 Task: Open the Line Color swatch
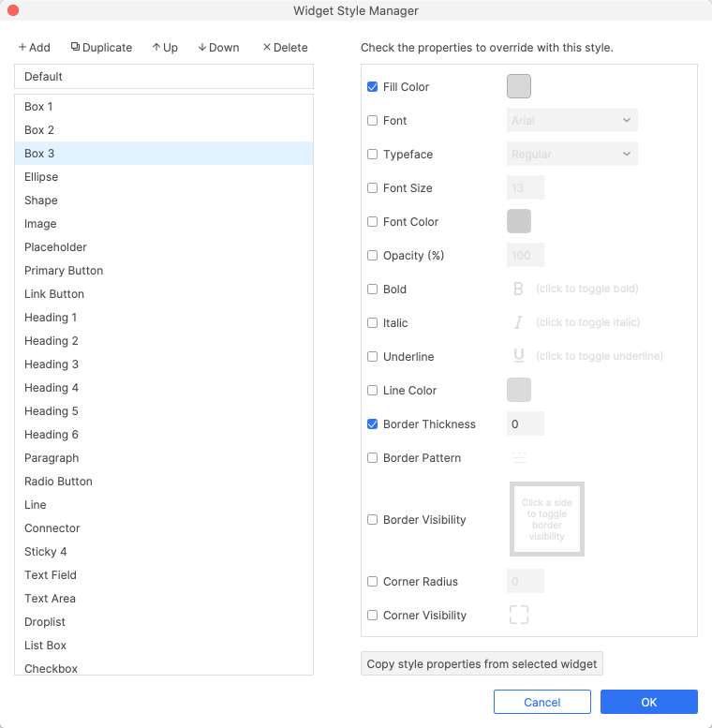coord(519,390)
